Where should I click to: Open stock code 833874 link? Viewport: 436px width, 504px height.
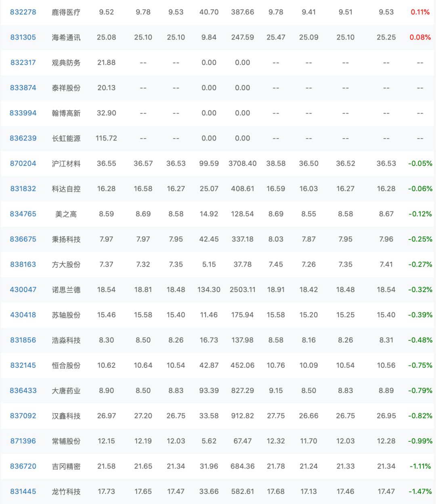[x=23, y=88]
